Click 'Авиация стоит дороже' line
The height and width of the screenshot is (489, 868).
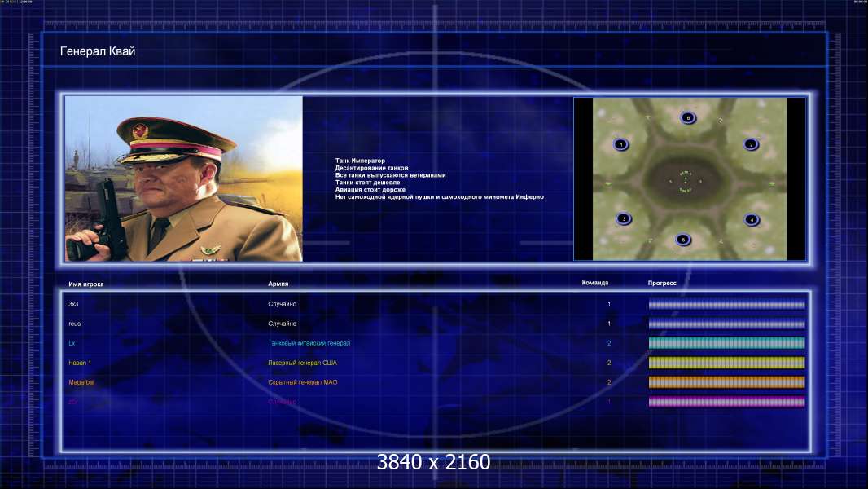click(370, 189)
